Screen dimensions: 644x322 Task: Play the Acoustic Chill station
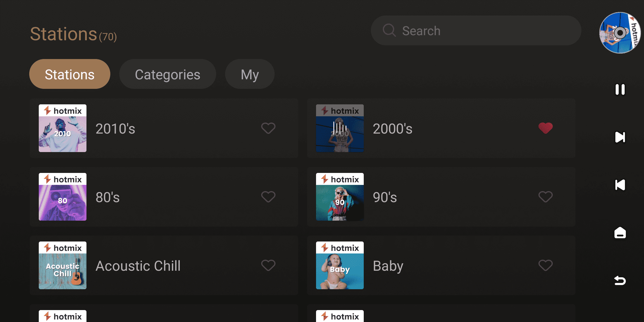[x=138, y=266]
